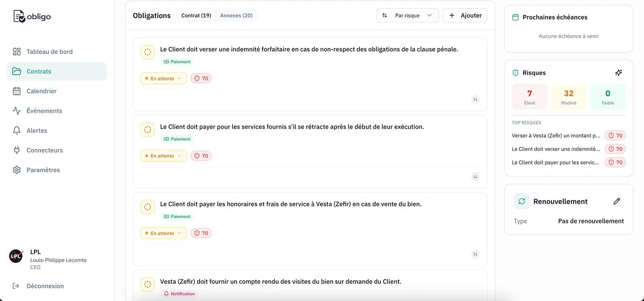Expand En attente status of honoraires obligation
Image resolution: width=644 pixels, height=301 pixels.
(x=163, y=233)
